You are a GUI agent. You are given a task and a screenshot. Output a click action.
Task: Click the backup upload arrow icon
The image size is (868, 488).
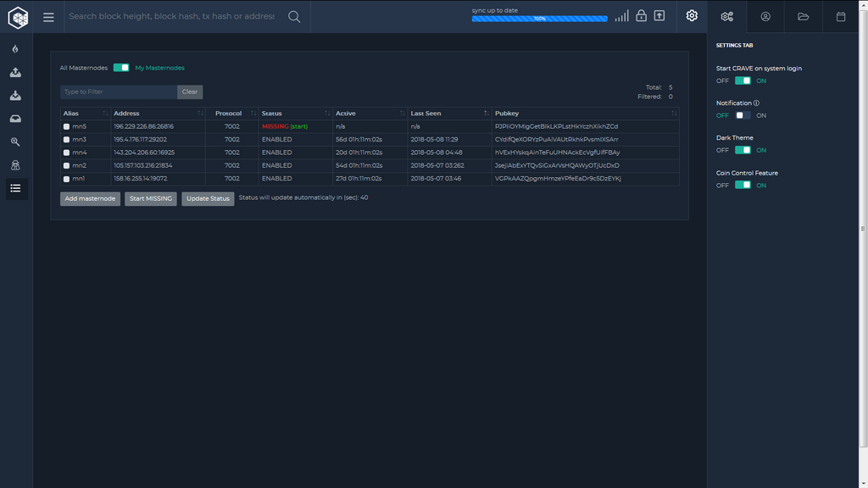[659, 15]
